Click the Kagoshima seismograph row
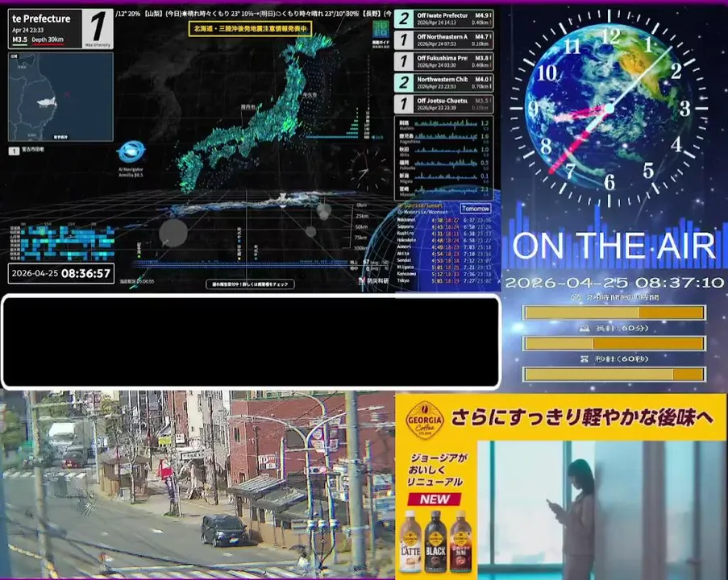Image resolution: width=728 pixels, height=580 pixels. pyautogui.click(x=444, y=138)
